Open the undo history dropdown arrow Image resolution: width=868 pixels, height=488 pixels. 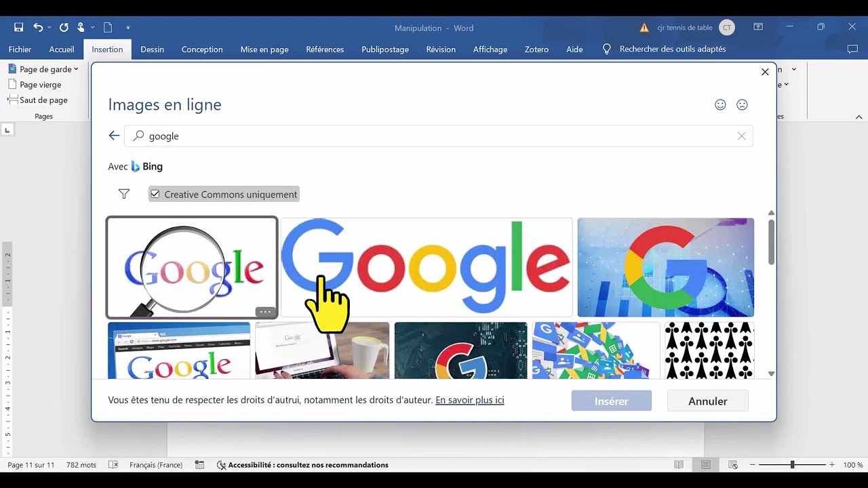tap(50, 28)
